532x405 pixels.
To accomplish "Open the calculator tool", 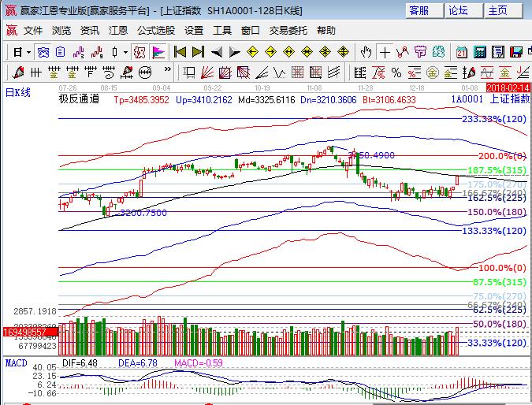I will coord(478,52).
